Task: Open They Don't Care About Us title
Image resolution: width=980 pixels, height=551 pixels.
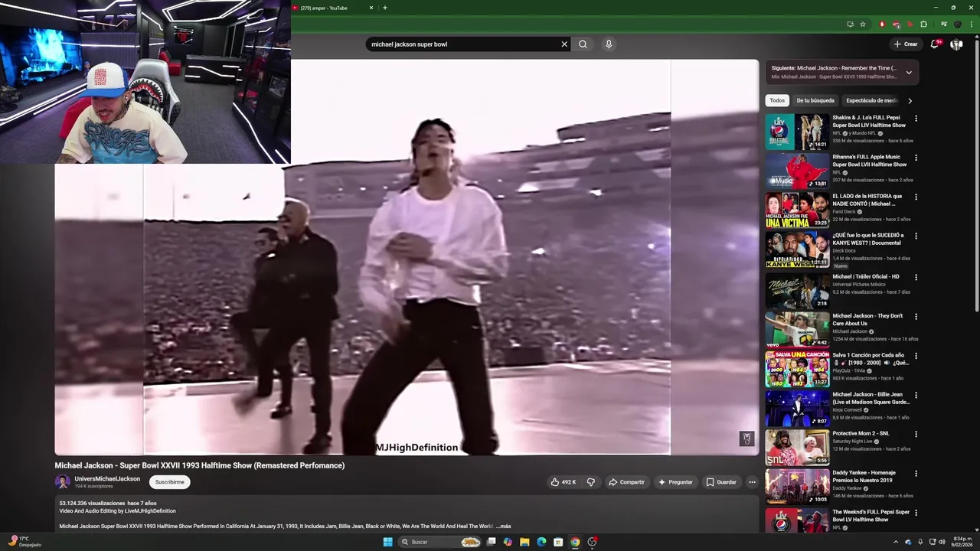Action: click(868, 319)
